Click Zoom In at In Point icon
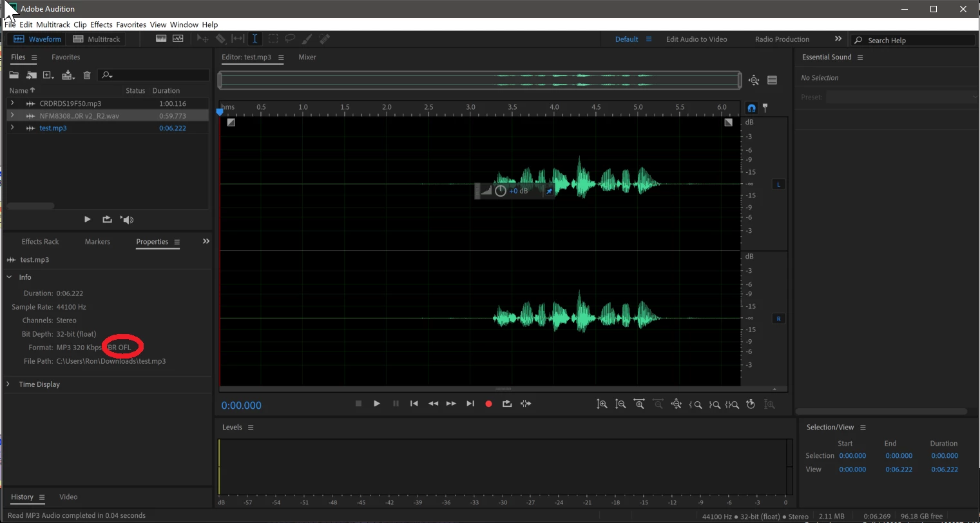 695,404
